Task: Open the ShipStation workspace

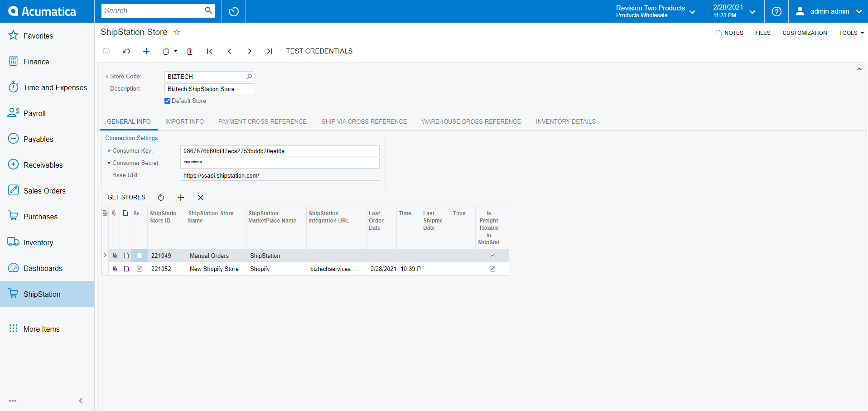Action: coord(47,294)
